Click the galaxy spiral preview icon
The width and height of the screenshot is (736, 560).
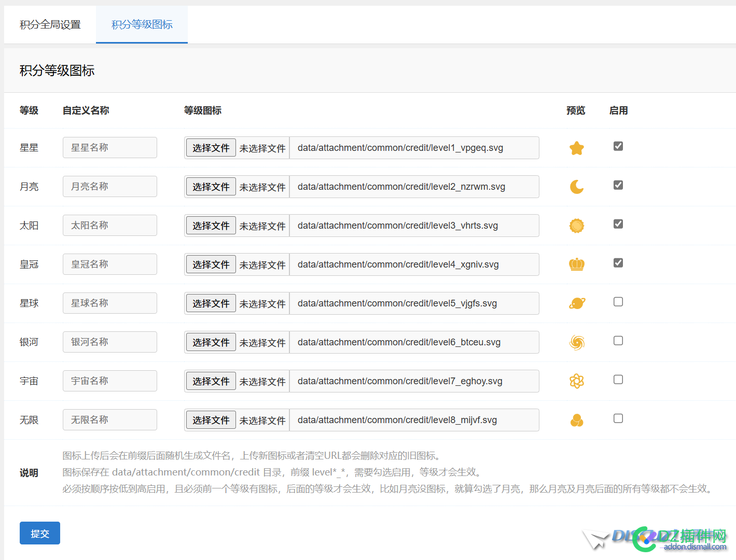click(576, 342)
